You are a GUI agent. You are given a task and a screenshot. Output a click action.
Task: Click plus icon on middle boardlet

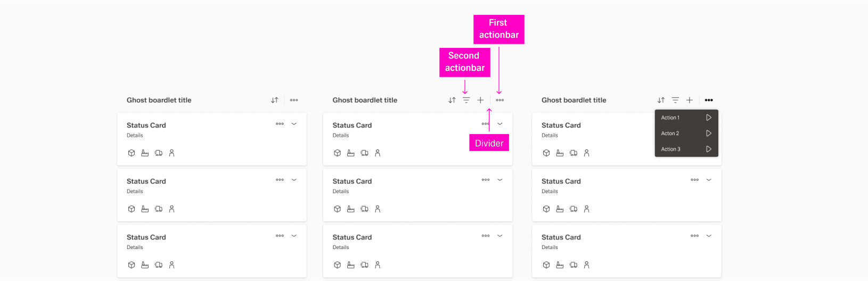tap(480, 100)
